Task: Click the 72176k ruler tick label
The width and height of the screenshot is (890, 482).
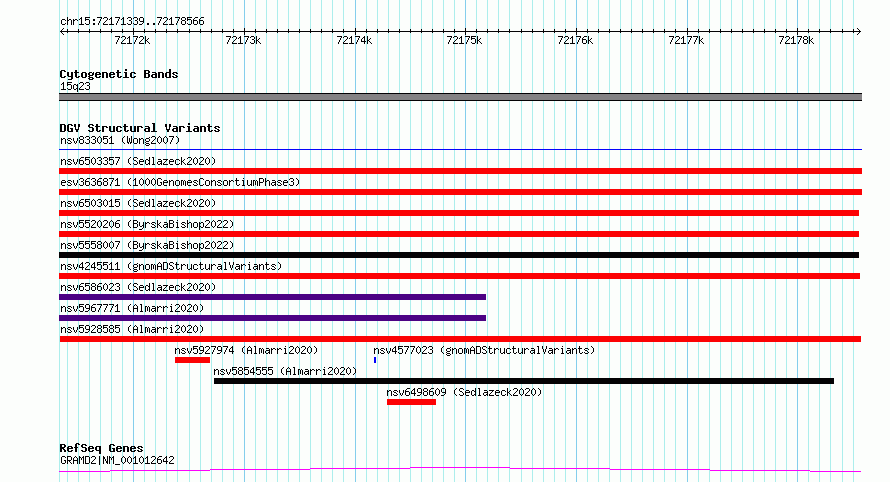Action: click(x=575, y=40)
